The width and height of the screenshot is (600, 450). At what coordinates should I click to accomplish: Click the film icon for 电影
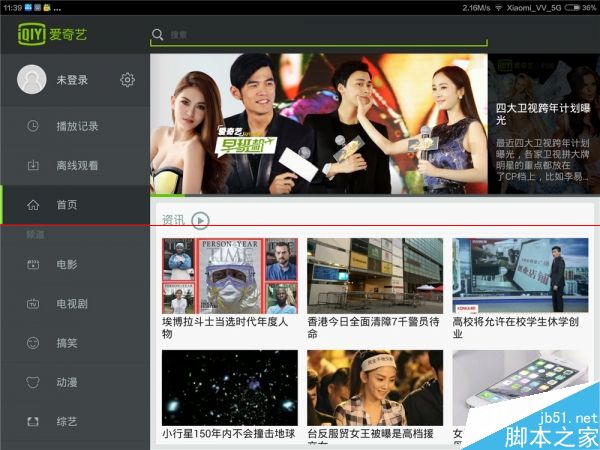click(x=33, y=264)
